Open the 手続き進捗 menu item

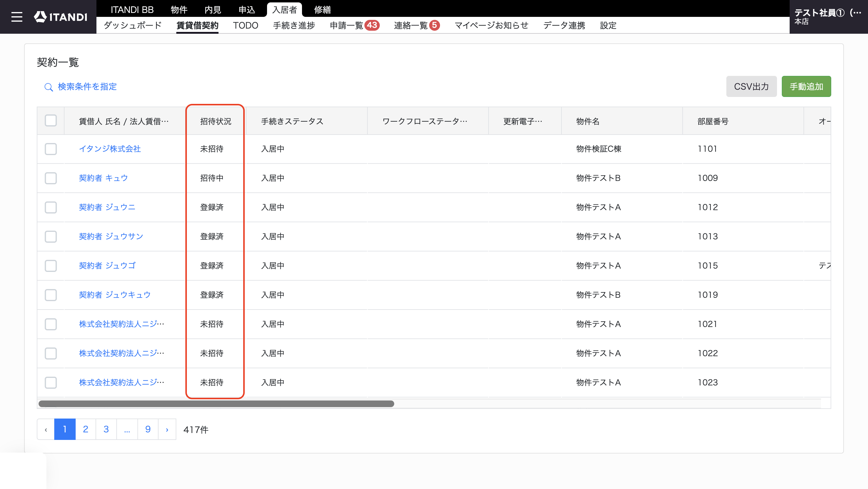click(x=294, y=25)
